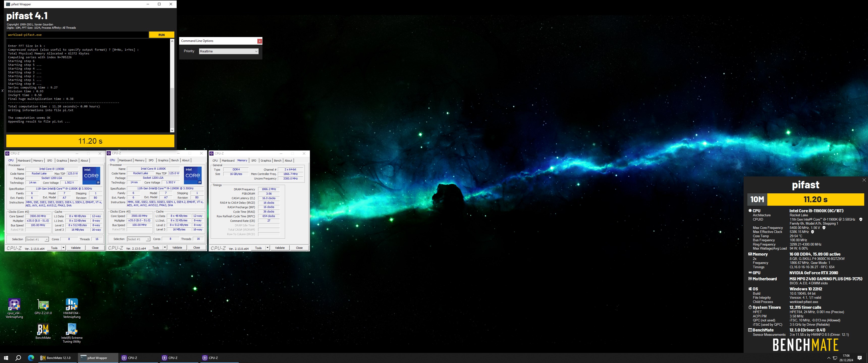Click the DRAM Frequency value 1866.2 MHz
This screenshot has height=363, width=868.
click(x=268, y=189)
